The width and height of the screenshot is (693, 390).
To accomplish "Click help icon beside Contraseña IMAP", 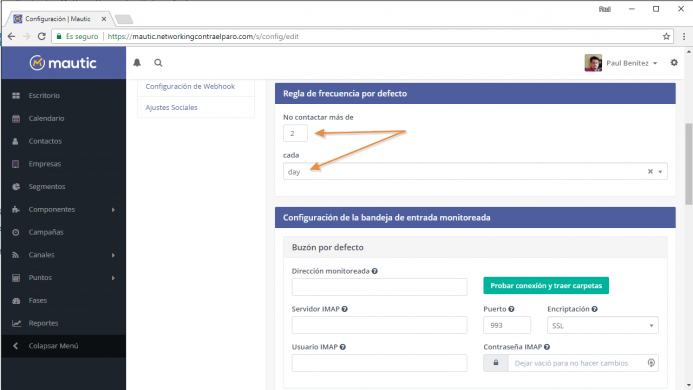I will [x=547, y=347].
